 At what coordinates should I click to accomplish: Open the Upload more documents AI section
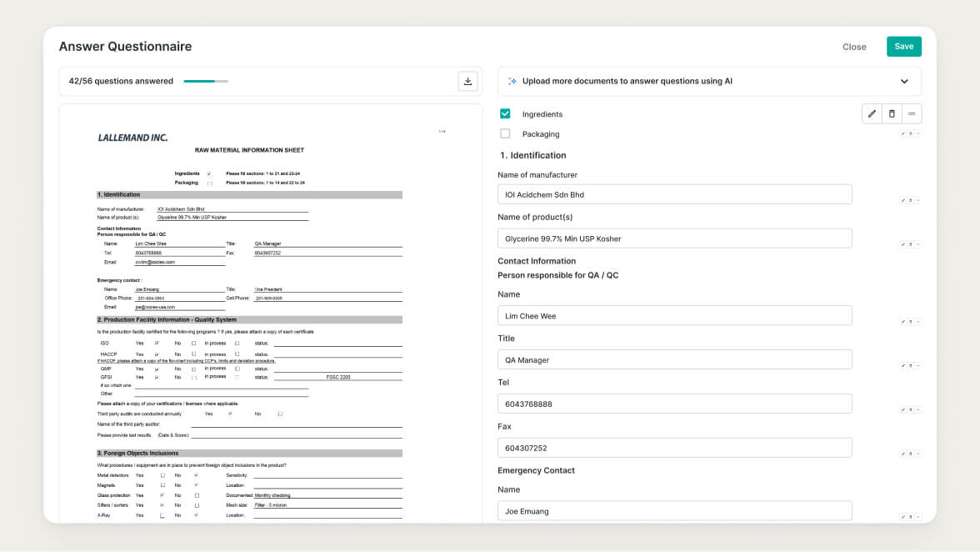click(x=627, y=81)
